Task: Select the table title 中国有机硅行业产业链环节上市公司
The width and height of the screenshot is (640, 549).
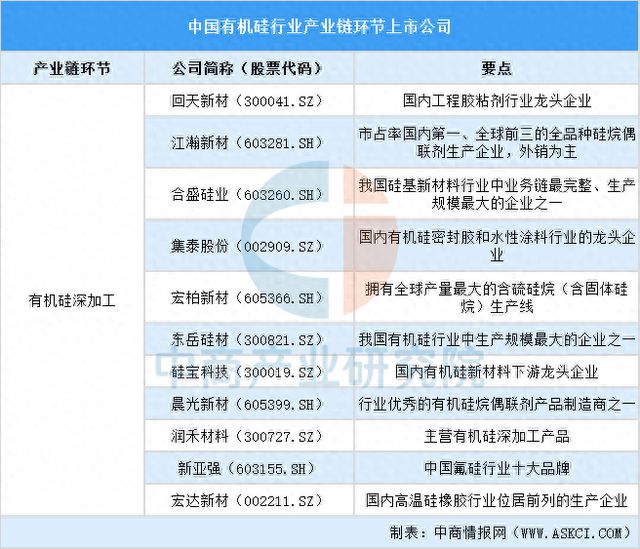Action: click(x=320, y=27)
